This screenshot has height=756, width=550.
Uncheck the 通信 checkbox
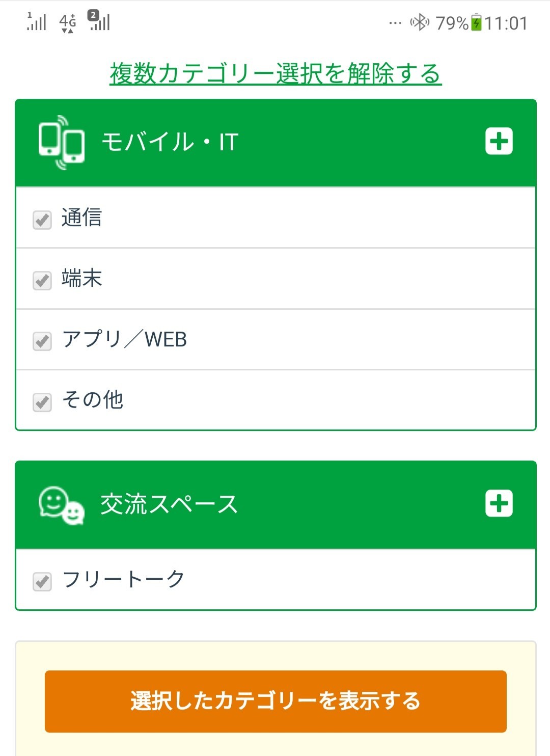(x=42, y=220)
